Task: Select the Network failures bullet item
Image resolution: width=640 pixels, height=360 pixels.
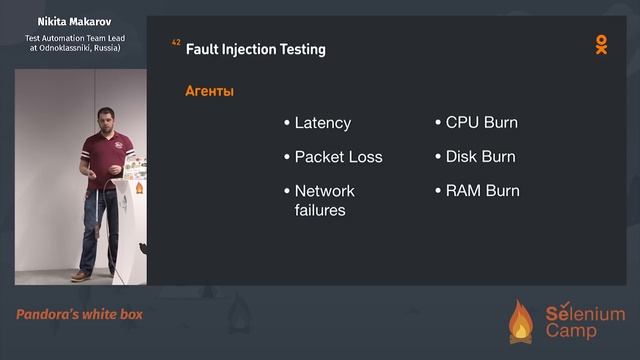Action: click(x=320, y=200)
